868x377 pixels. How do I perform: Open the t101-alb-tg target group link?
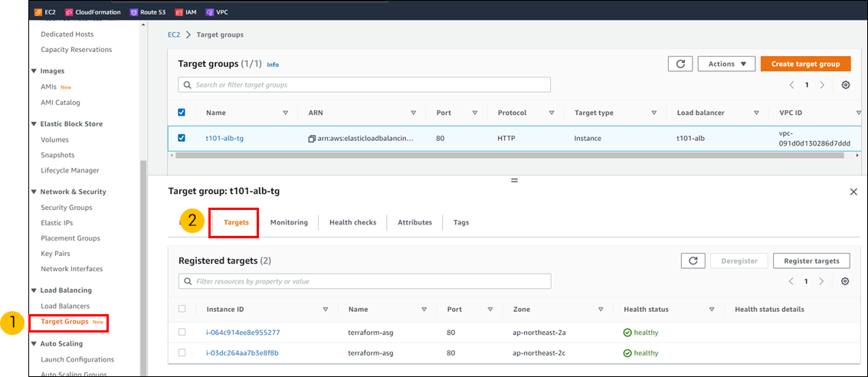[224, 139]
